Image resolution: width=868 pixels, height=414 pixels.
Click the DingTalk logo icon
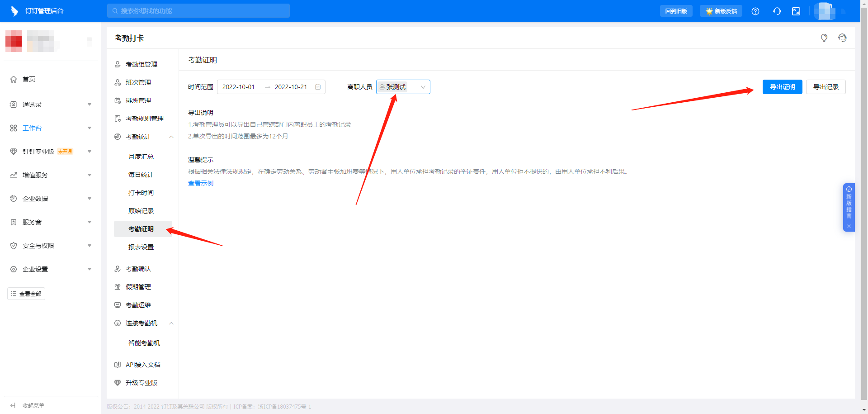[14, 11]
